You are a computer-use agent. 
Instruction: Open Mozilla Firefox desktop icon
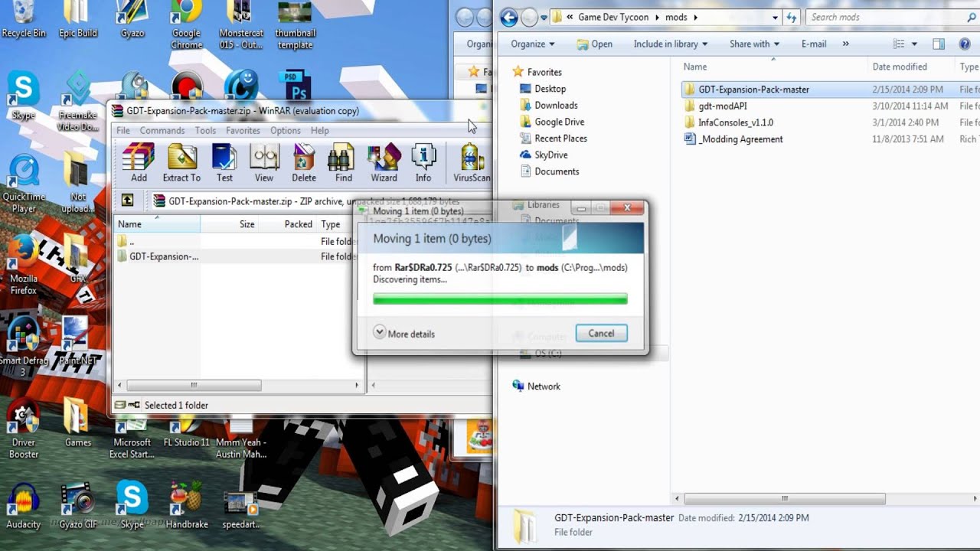[x=24, y=265]
